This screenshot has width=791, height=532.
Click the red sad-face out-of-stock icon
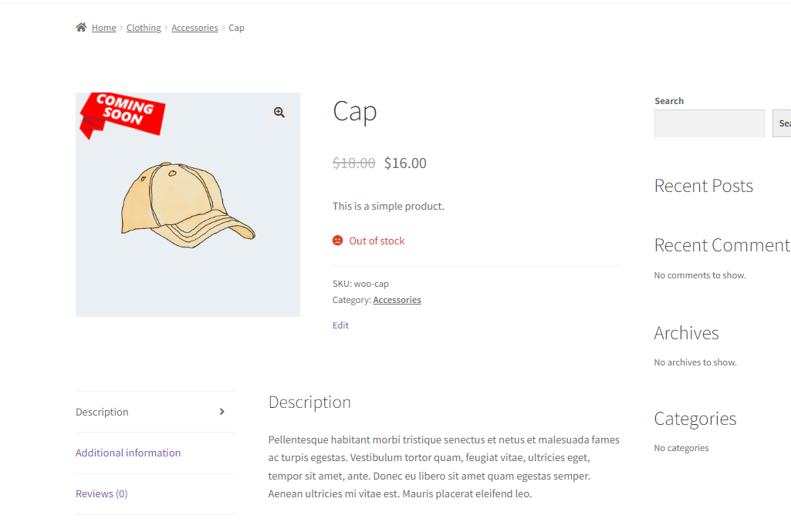[337, 241]
